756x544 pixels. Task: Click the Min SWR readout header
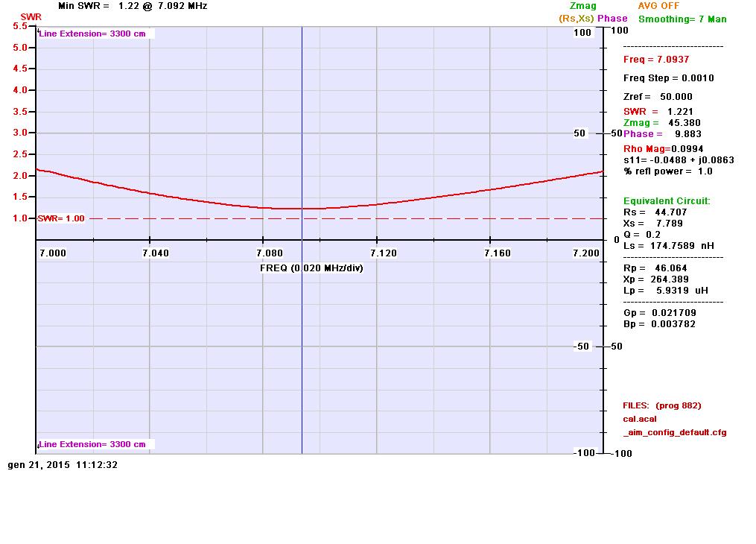point(133,6)
